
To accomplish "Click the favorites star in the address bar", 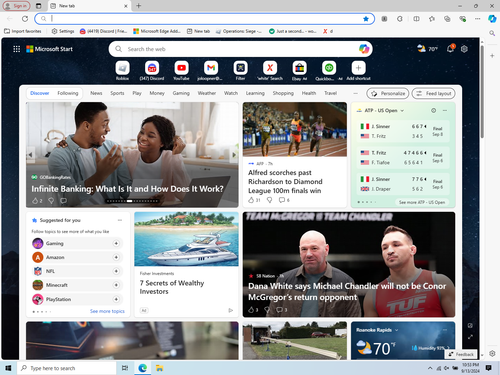I will [x=366, y=19].
